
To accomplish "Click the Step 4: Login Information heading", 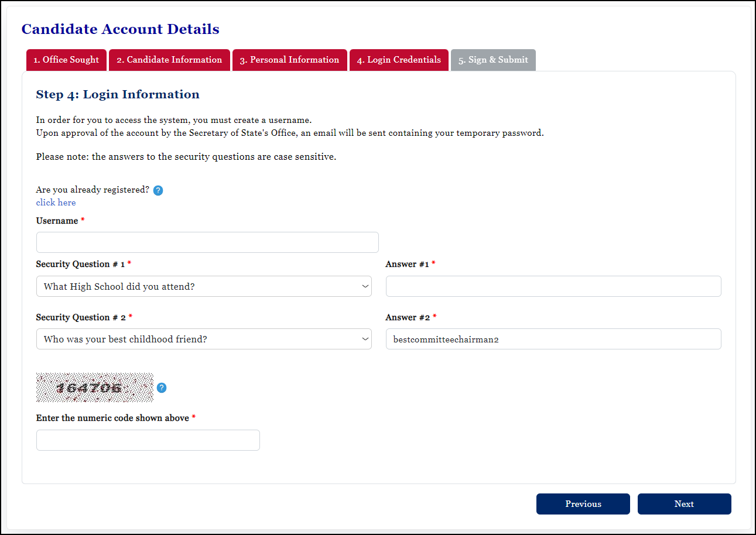I will click(x=117, y=94).
